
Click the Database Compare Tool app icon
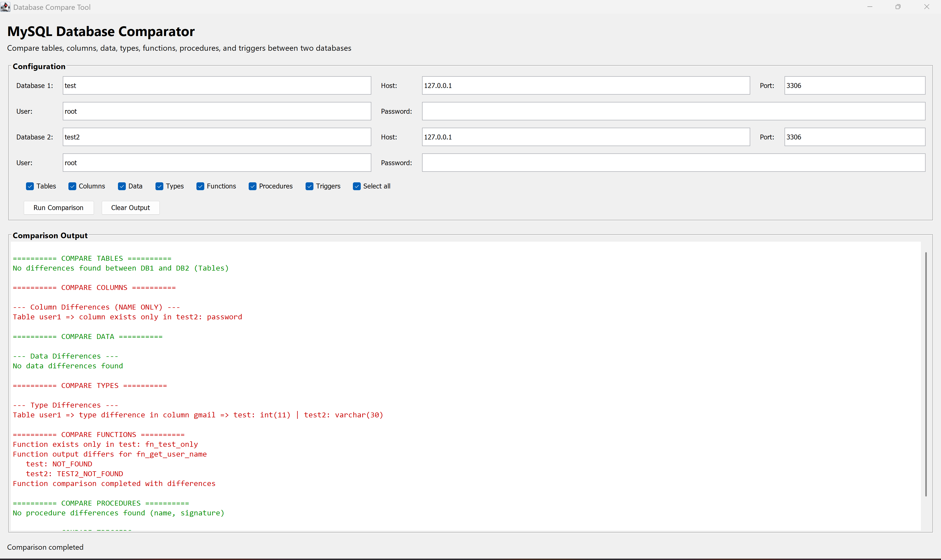5,7
